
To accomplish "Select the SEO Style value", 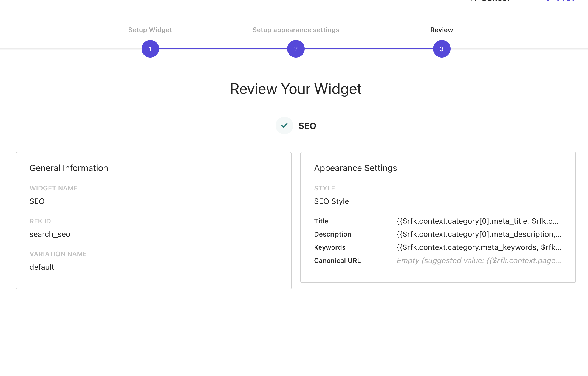I will [331, 201].
